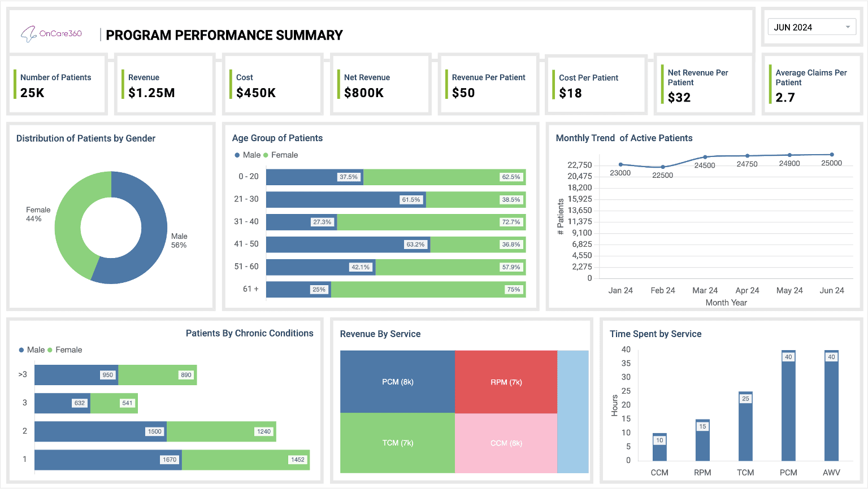Image resolution: width=868 pixels, height=489 pixels.
Task: Click Male legend dot in Age Group chart
Action: [237, 155]
